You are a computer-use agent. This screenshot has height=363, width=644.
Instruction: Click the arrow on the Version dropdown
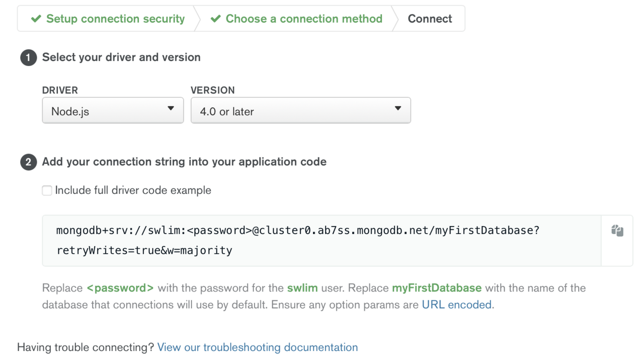click(x=398, y=109)
